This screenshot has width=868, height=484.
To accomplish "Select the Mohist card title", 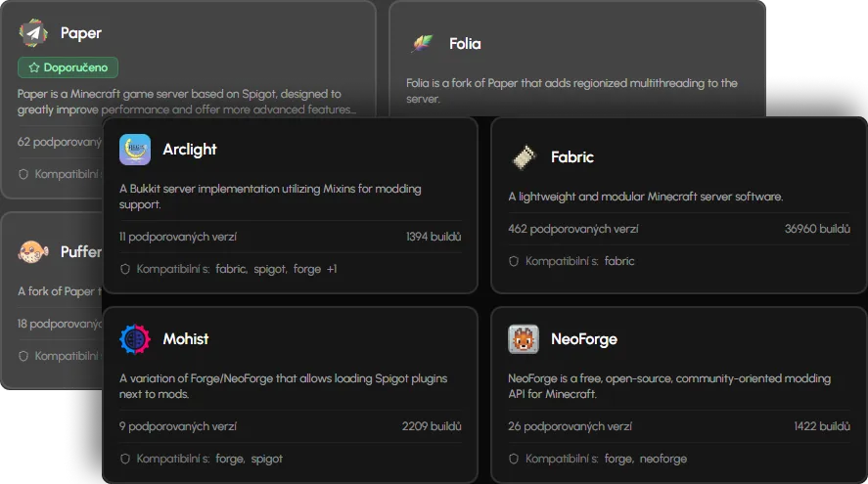I will click(x=186, y=339).
